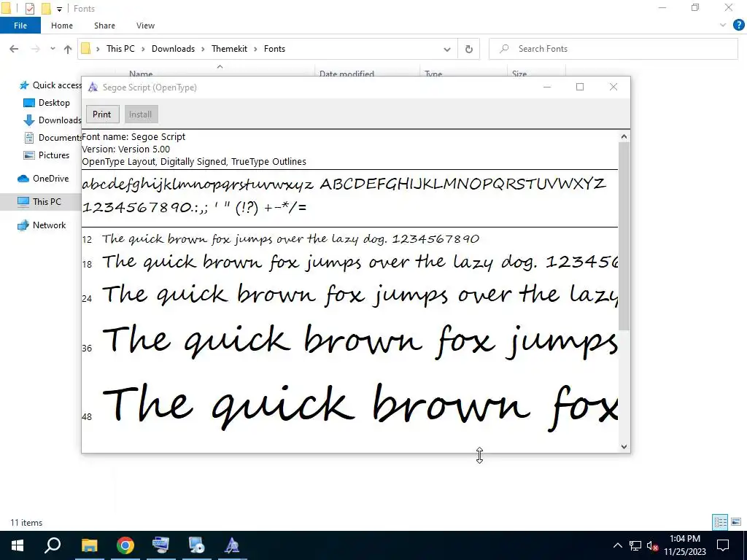Open the Windows Start menu
This screenshot has height=560, width=747.
pos(18,545)
